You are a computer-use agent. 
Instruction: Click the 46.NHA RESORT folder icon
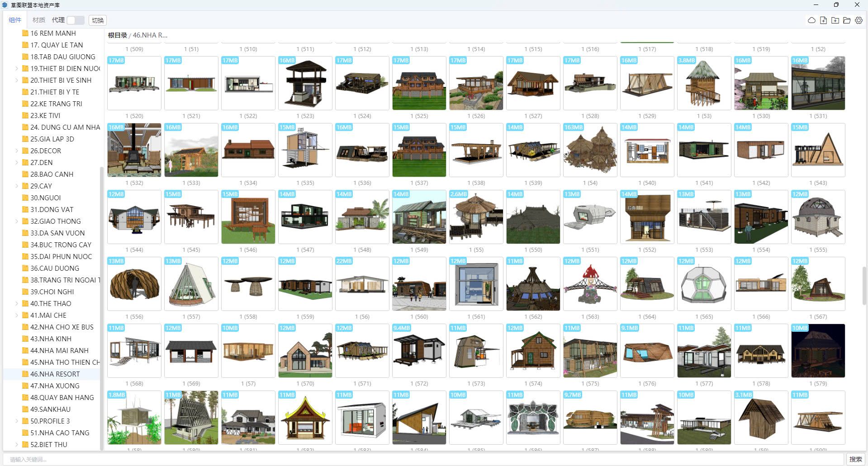tap(25, 374)
